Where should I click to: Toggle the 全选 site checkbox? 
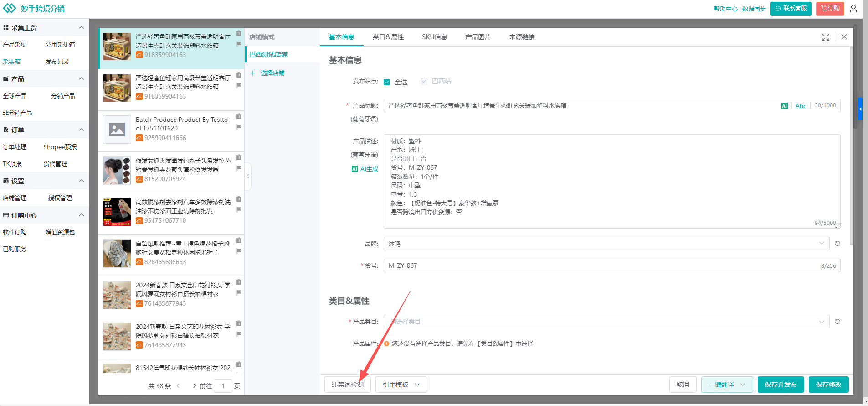[387, 82]
